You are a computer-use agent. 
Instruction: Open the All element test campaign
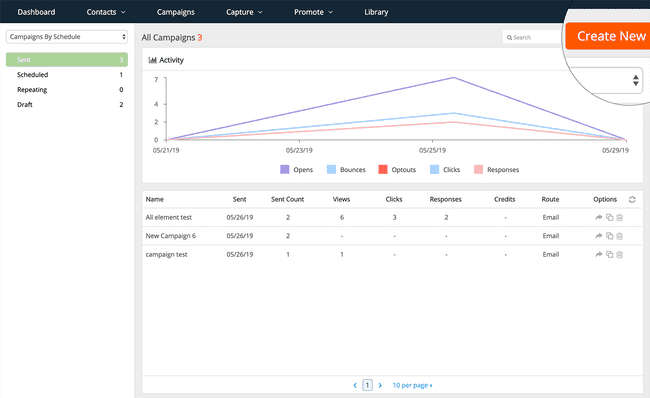coord(168,217)
